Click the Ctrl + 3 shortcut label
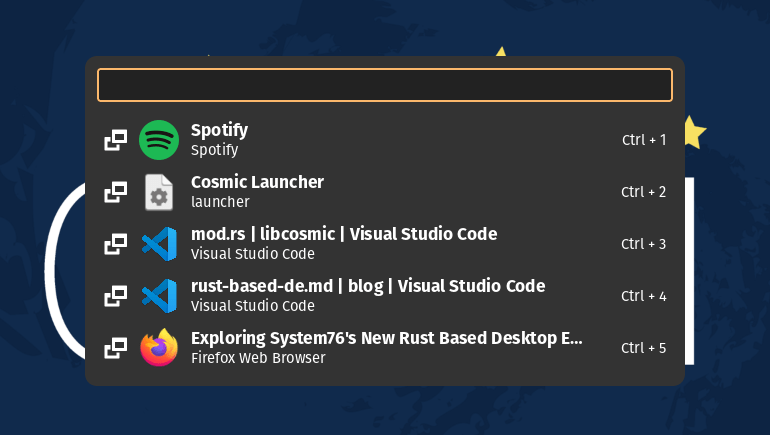The image size is (770, 435). click(643, 244)
